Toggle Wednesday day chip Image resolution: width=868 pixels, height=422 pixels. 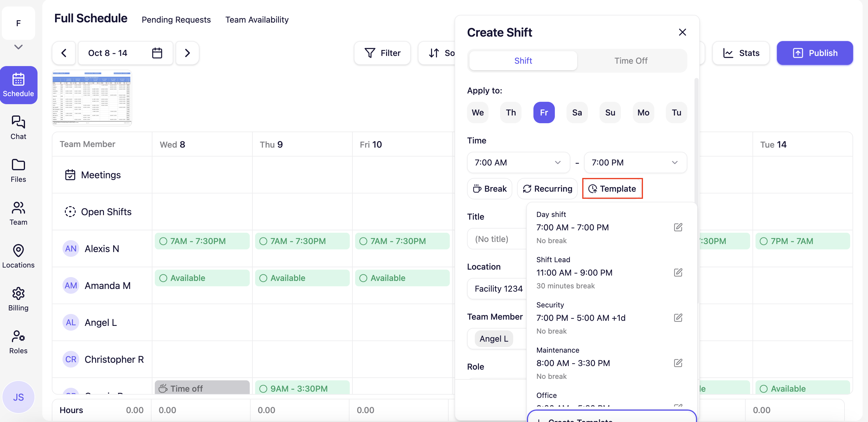[477, 112]
